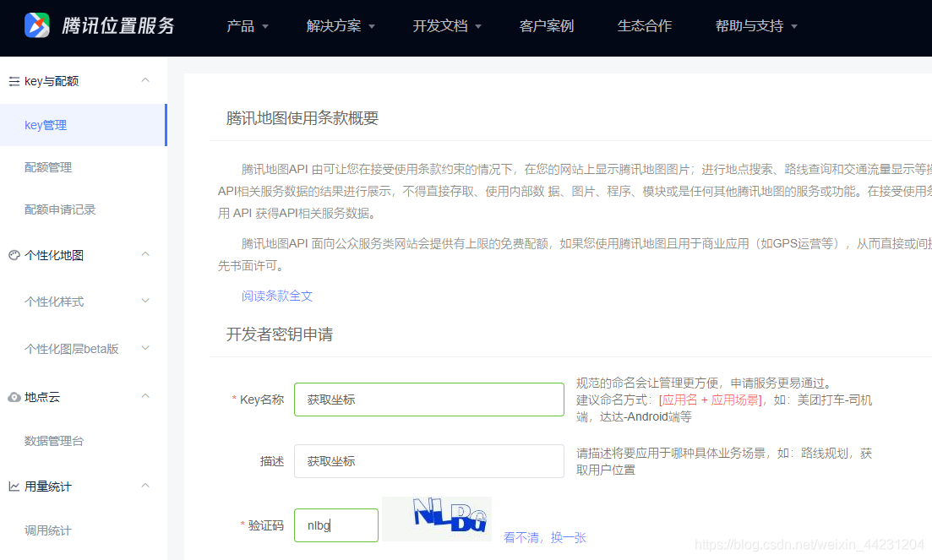Collapse the 地点云 section chevron
The image size is (932, 560).
(x=145, y=396)
